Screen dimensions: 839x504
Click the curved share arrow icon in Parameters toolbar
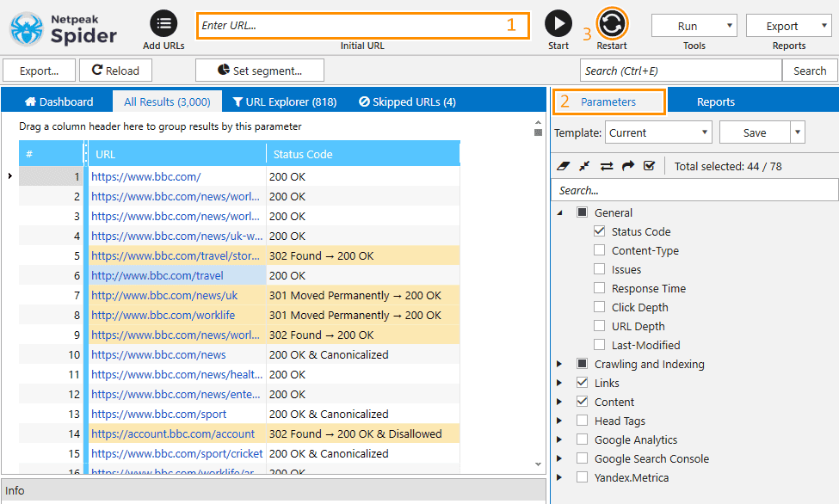pyautogui.click(x=627, y=166)
